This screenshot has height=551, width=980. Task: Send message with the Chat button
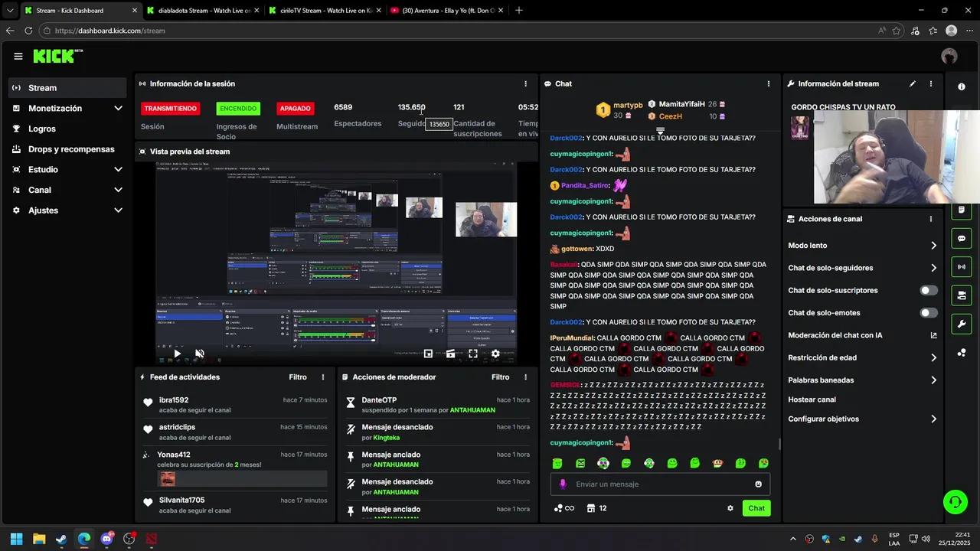(756, 508)
